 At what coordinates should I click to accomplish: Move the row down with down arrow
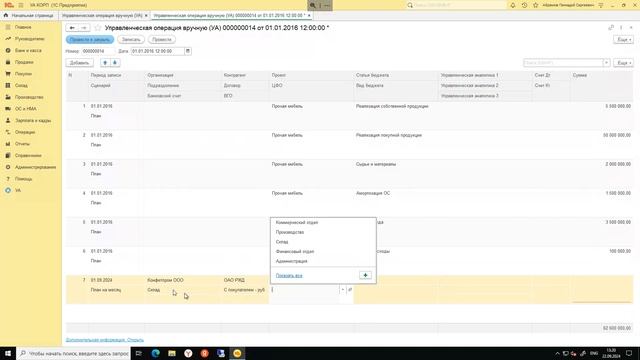[115, 63]
